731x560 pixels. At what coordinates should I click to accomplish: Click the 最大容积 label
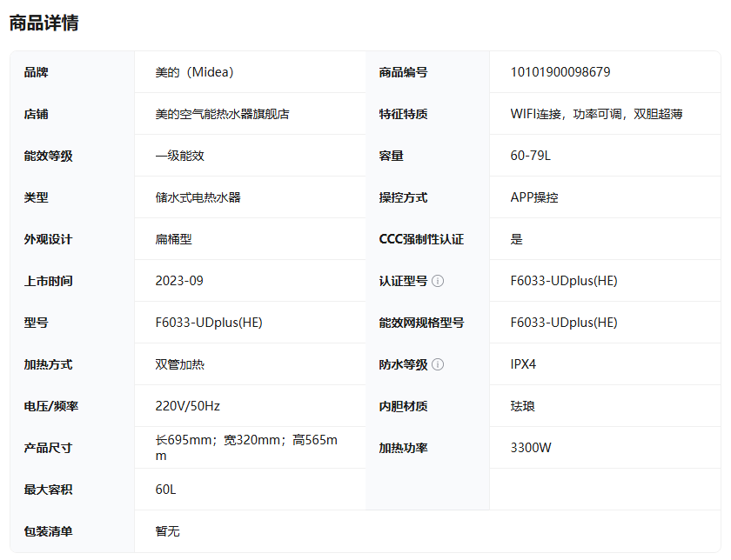click(x=49, y=490)
